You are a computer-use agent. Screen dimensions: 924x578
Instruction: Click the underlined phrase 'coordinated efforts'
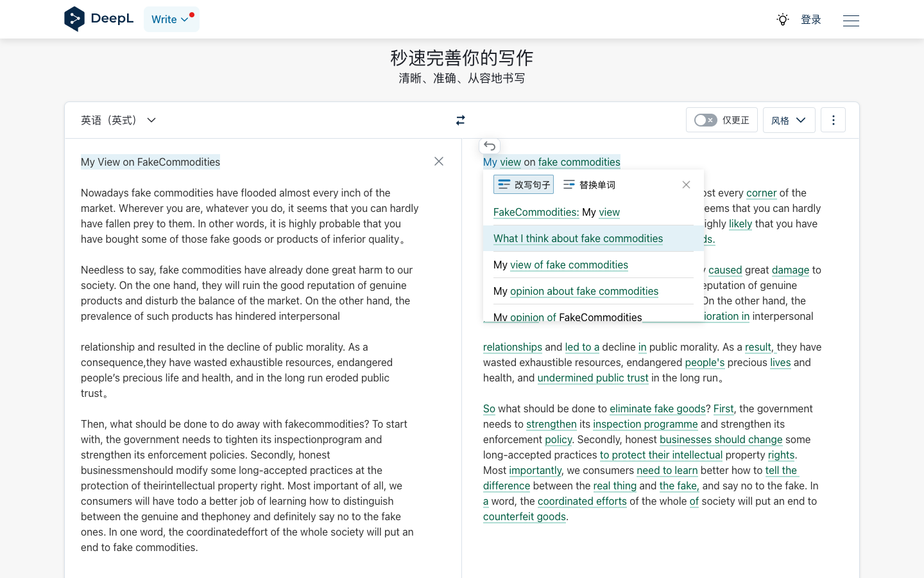point(582,501)
